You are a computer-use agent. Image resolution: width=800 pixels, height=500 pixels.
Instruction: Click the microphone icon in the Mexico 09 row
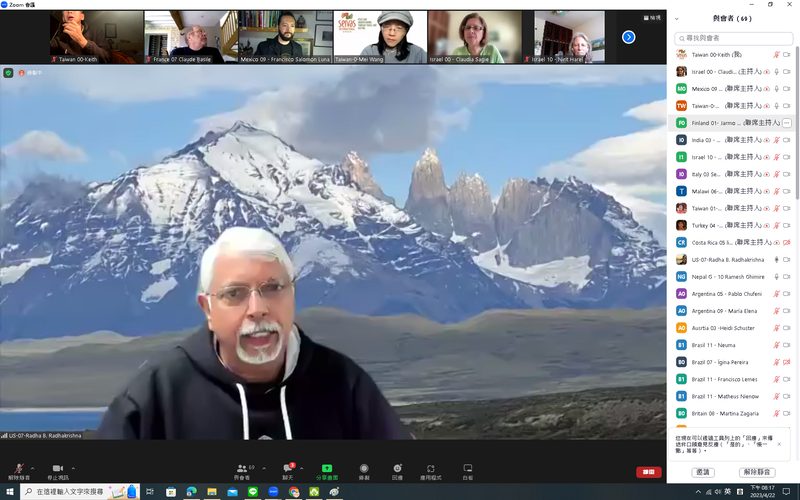click(777, 89)
